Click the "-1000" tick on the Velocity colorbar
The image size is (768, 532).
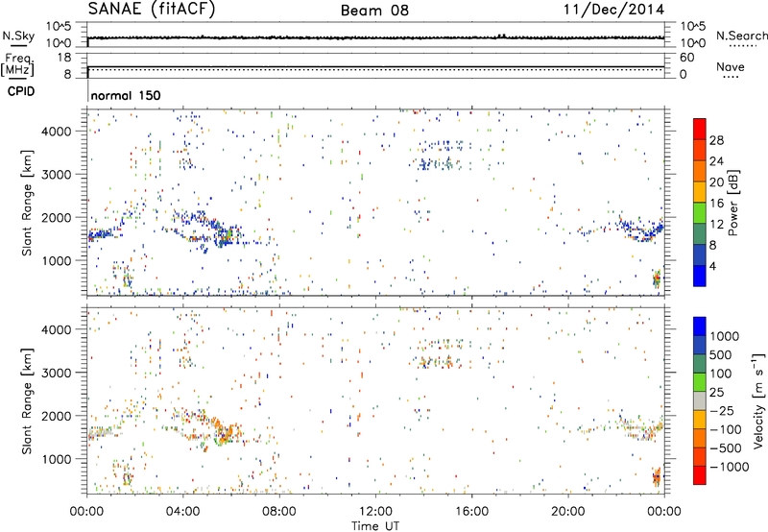(730, 467)
